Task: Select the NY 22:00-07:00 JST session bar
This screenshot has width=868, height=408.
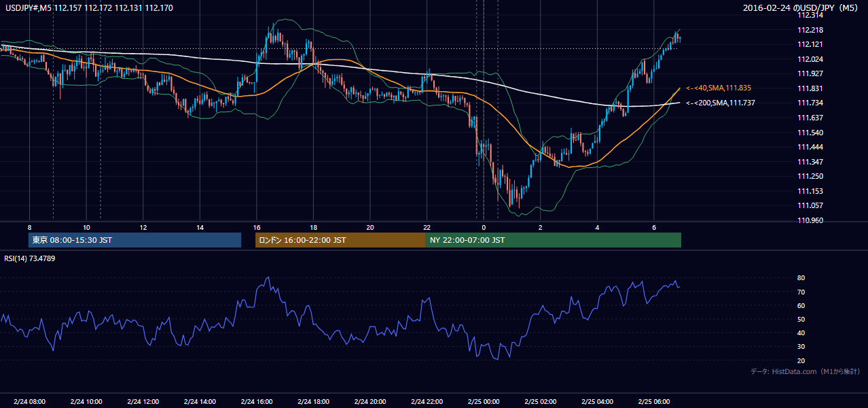Action: [x=554, y=240]
